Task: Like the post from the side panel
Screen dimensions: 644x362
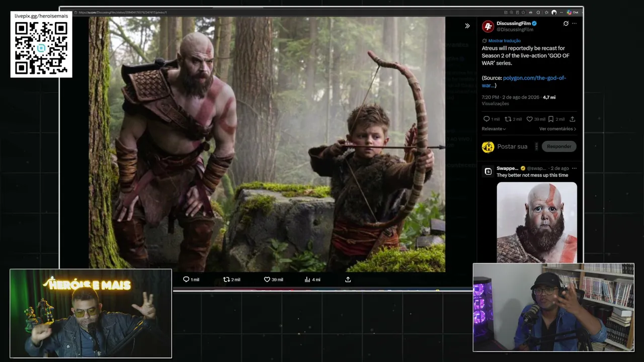Action: 529,119
